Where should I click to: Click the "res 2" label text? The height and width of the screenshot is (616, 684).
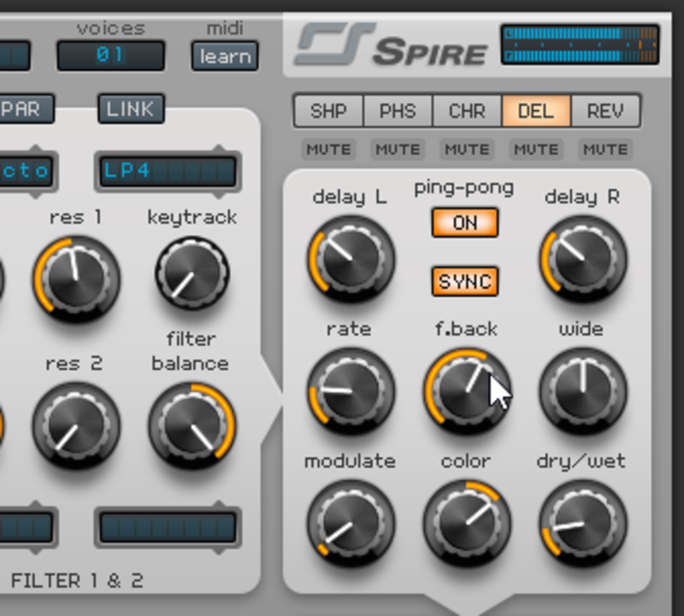point(74,364)
